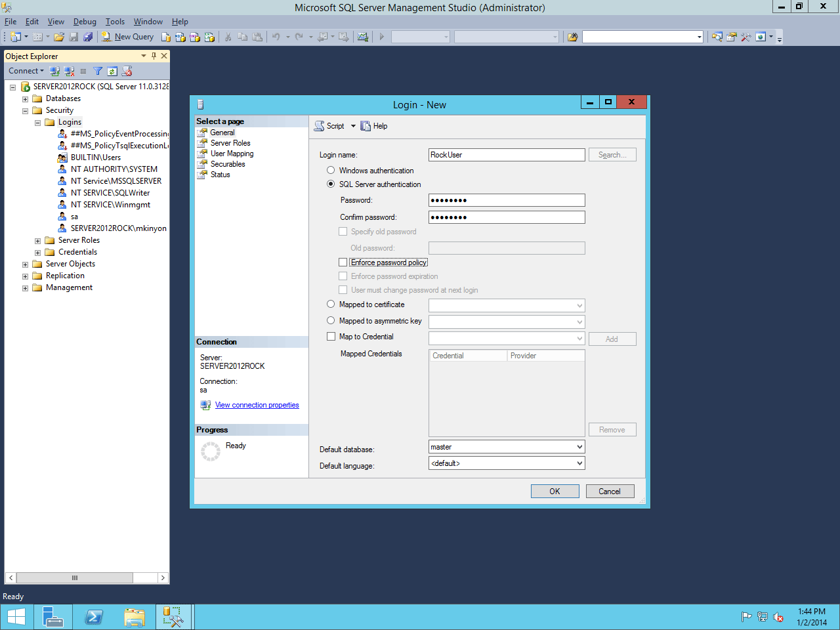Image resolution: width=840 pixels, height=630 pixels.
Task: Click the Undo arrow icon
Action: [x=276, y=37]
